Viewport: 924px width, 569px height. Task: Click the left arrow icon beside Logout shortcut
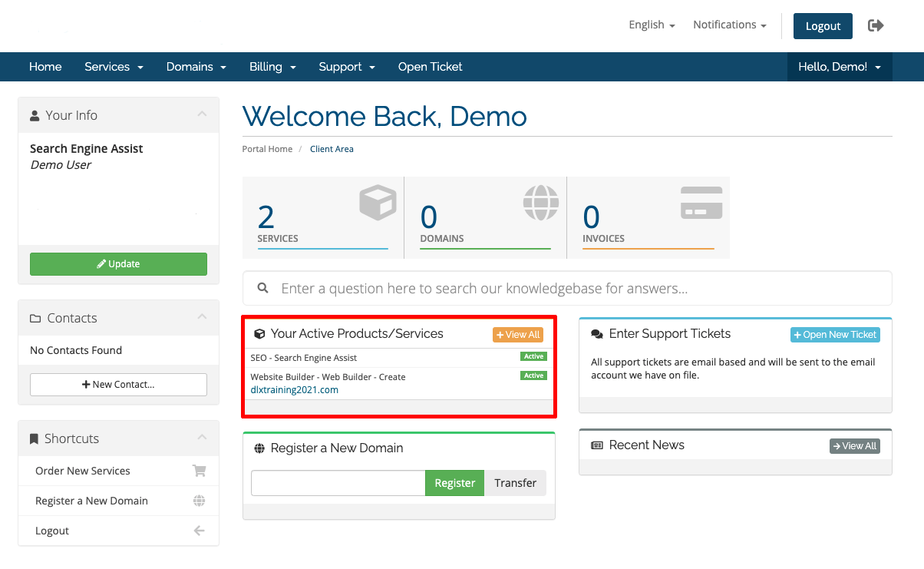[199, 531]
